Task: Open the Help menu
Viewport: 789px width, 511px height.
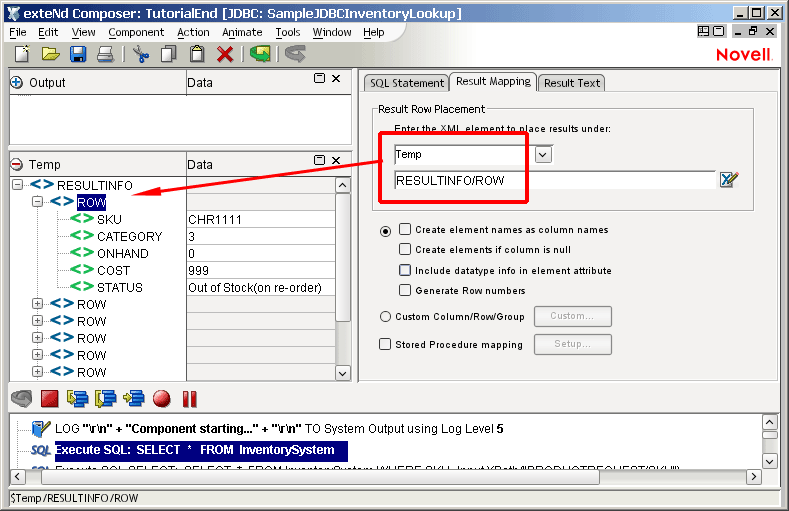Action: (x=374, y=32)
